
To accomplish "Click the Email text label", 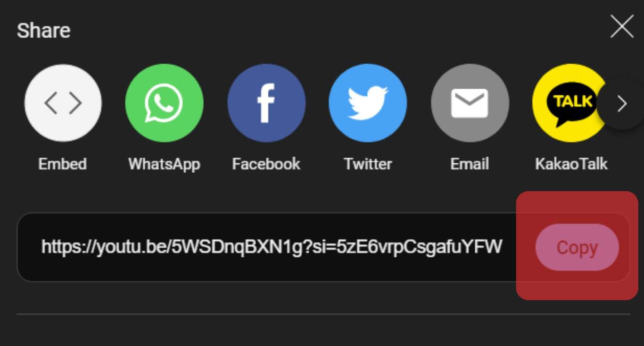I will (x=470, y=164).
